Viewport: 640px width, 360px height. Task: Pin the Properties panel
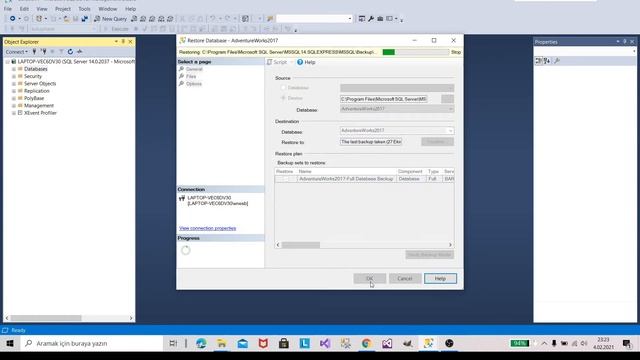(x=624, y=42)
